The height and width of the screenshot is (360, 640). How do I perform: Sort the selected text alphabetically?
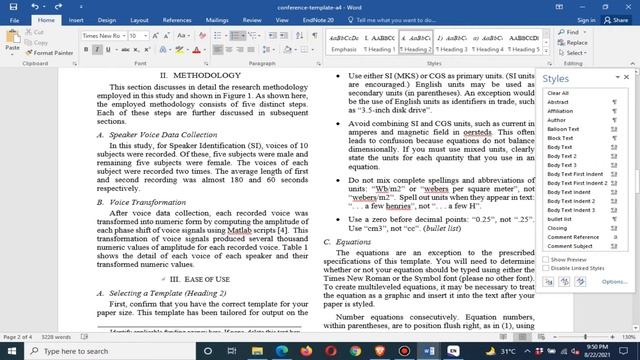[x=299, y=36]
